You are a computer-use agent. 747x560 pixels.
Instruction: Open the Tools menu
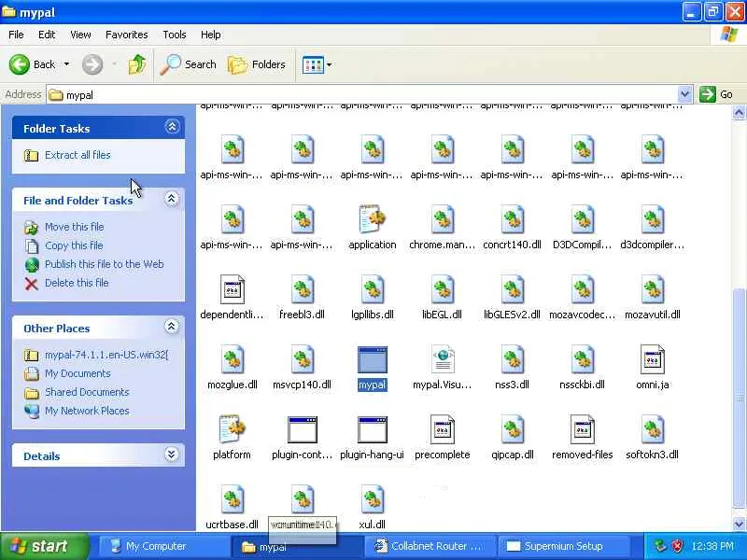pyautogui.click(x=175, y=35)
